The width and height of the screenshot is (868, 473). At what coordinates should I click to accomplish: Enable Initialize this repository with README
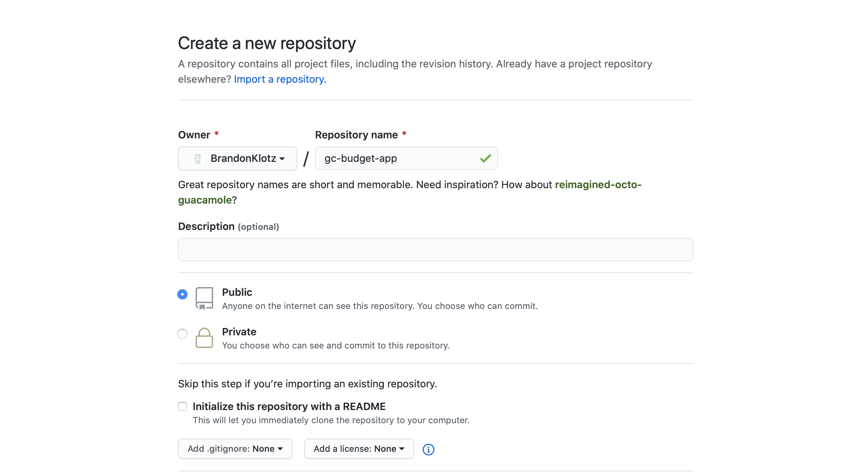182,406
